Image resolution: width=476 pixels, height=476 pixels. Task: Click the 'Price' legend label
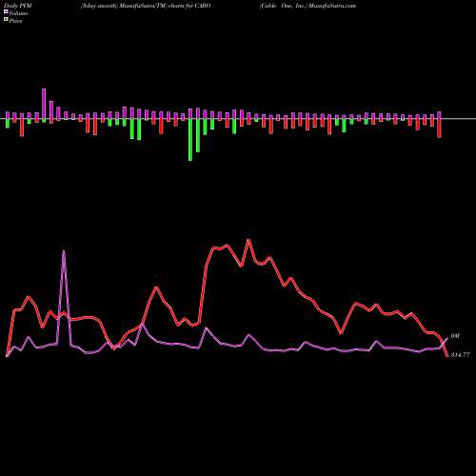point(15,21)
